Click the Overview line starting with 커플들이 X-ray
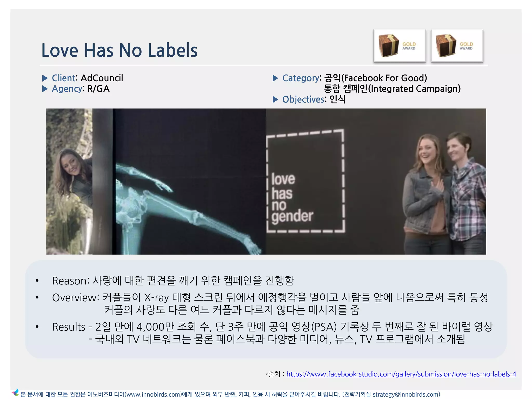 click(270, 297)
